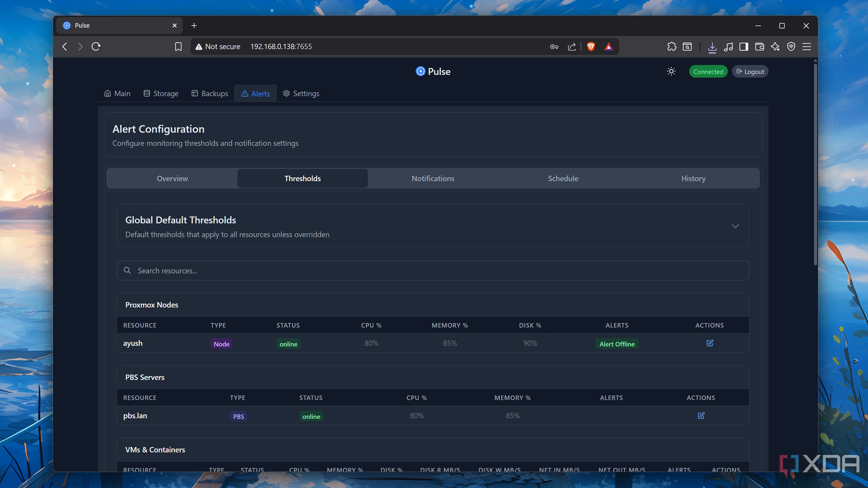
Task: Open the Leo AI sparkle icon
Action: pyautogui.click(x=775, y=47)
